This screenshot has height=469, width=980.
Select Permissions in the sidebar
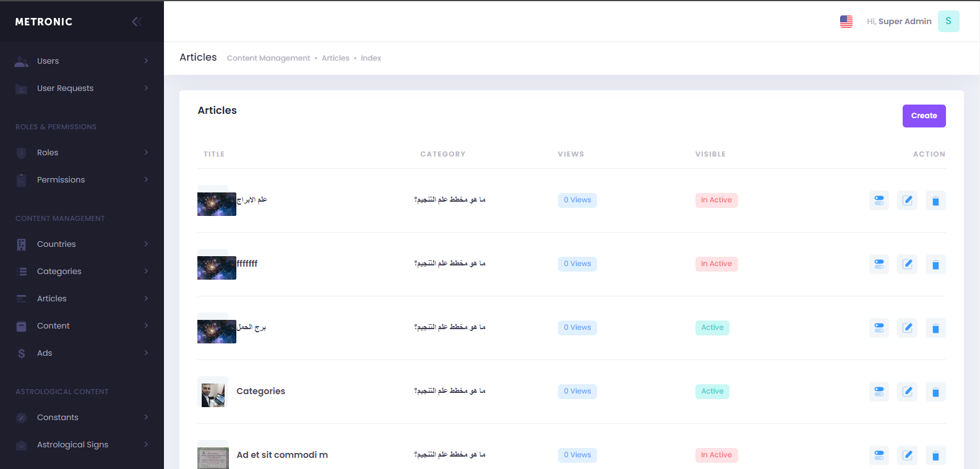pos(82,180)
